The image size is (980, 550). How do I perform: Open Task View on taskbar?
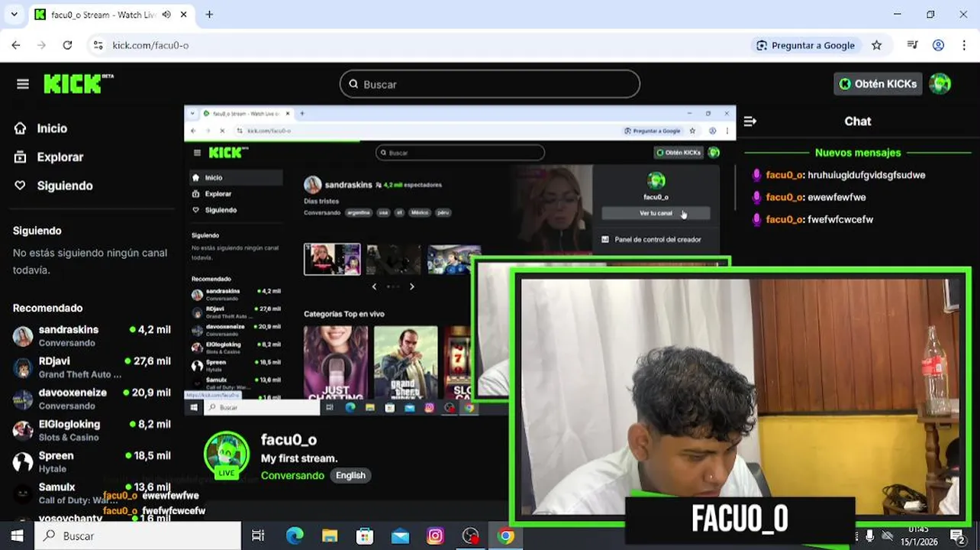(258, 535)
